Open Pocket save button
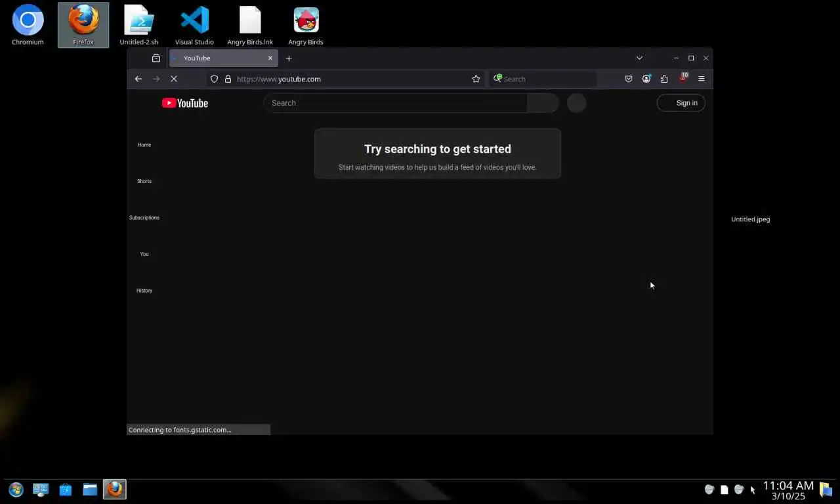 click(629, 79)
